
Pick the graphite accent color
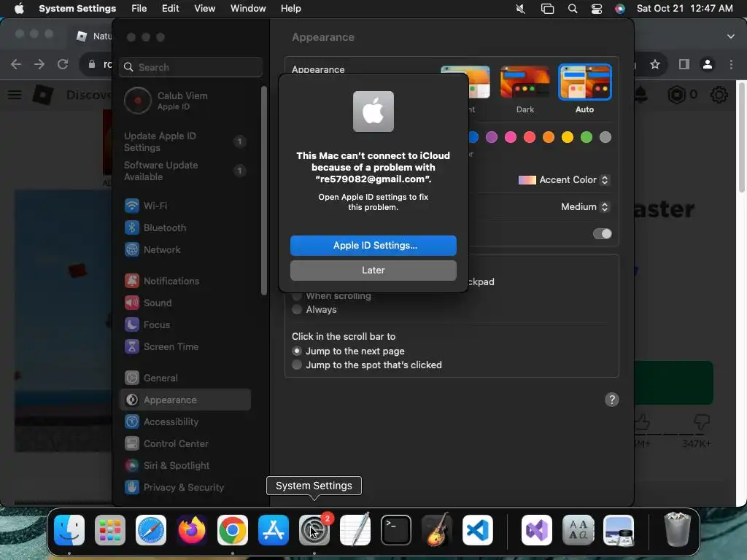pyautogui.click(x=605, y=138)
